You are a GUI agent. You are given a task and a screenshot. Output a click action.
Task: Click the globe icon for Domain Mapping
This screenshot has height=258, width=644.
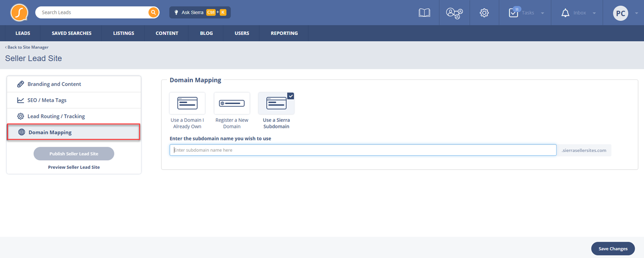[x=21, y=132]
